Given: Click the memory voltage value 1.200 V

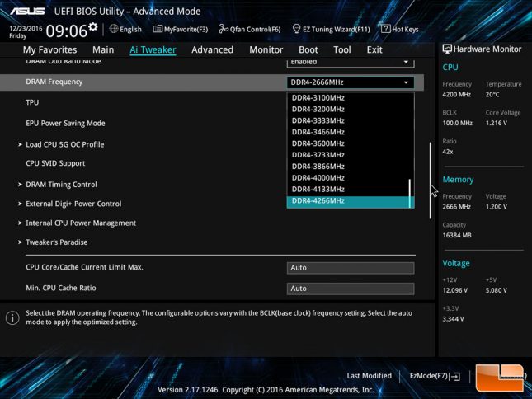Looking at the screenshot, I should point(497,207).
